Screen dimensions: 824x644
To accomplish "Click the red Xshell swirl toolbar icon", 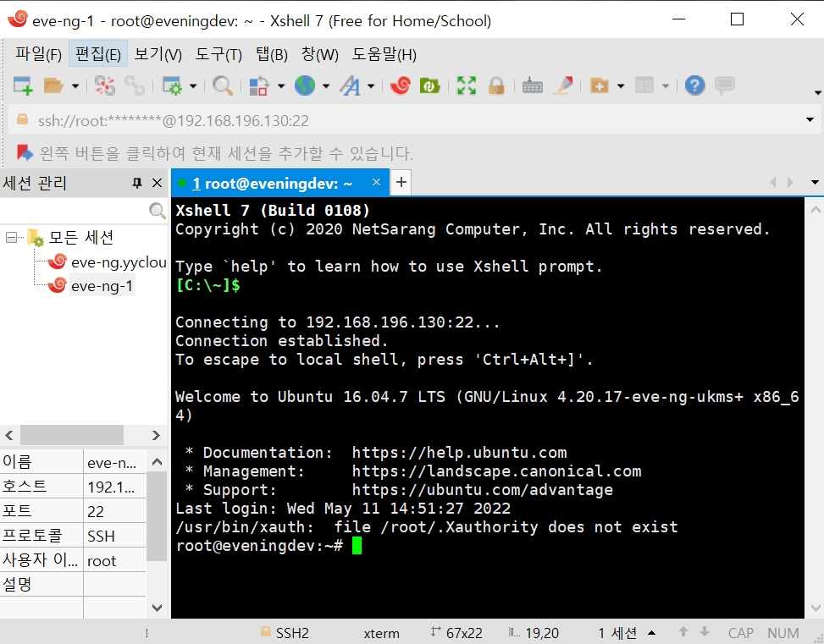I will coord(401,85).
